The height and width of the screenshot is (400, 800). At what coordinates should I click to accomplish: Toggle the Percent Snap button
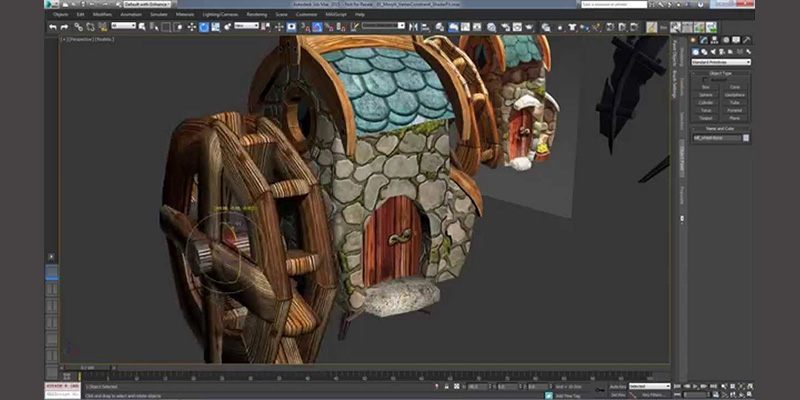click(x=329, y=27)
